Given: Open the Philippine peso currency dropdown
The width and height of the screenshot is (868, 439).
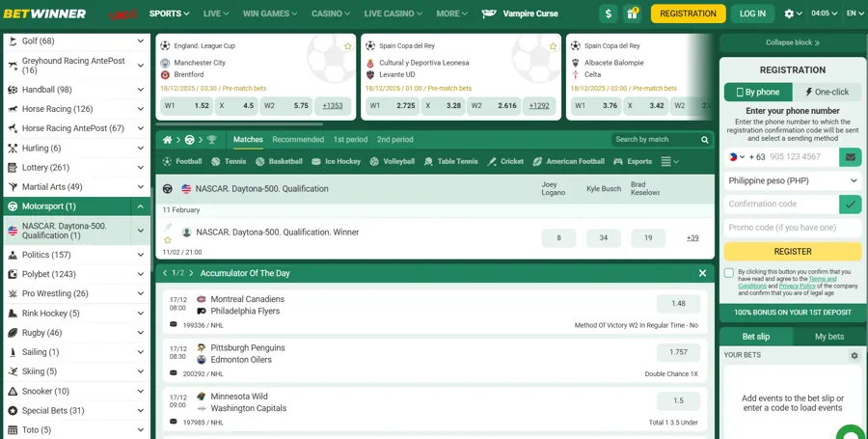Looking at the screenshot, I should tap(792, 180).
